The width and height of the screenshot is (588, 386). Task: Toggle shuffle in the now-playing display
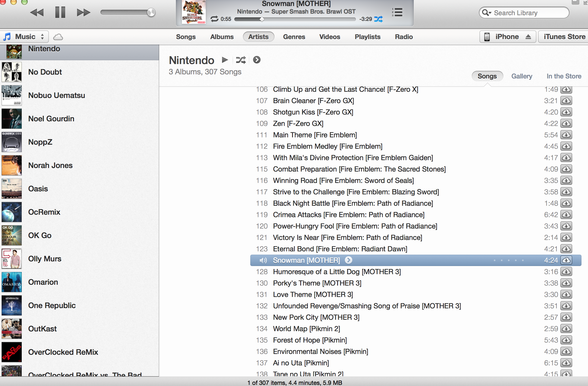(378, 19)
